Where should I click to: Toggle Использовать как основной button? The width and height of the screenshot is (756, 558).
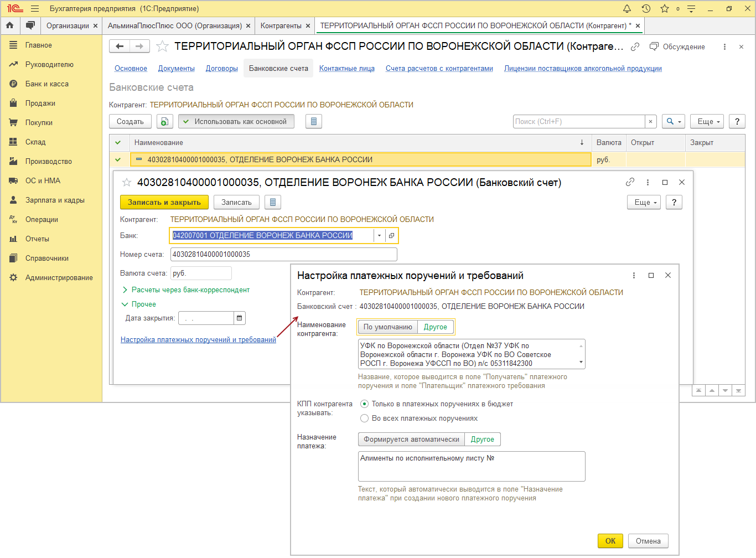(236, 122)
